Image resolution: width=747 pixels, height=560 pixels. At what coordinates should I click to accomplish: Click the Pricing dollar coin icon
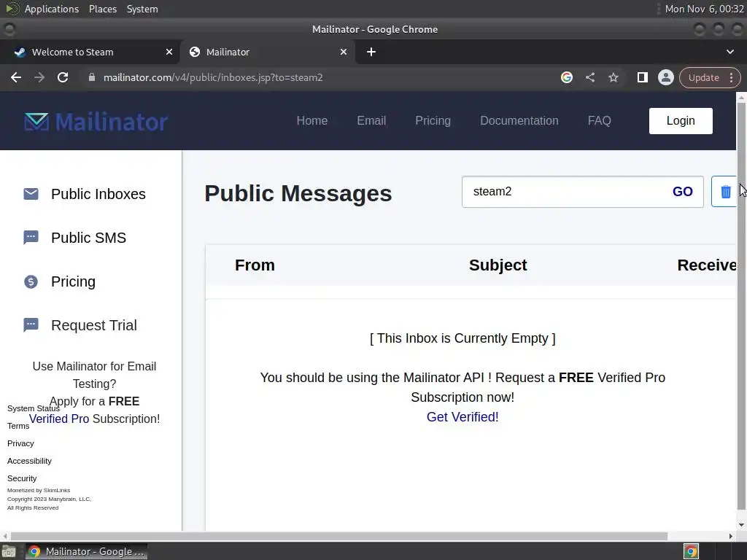pyautogui.click(x=31, y=281)
